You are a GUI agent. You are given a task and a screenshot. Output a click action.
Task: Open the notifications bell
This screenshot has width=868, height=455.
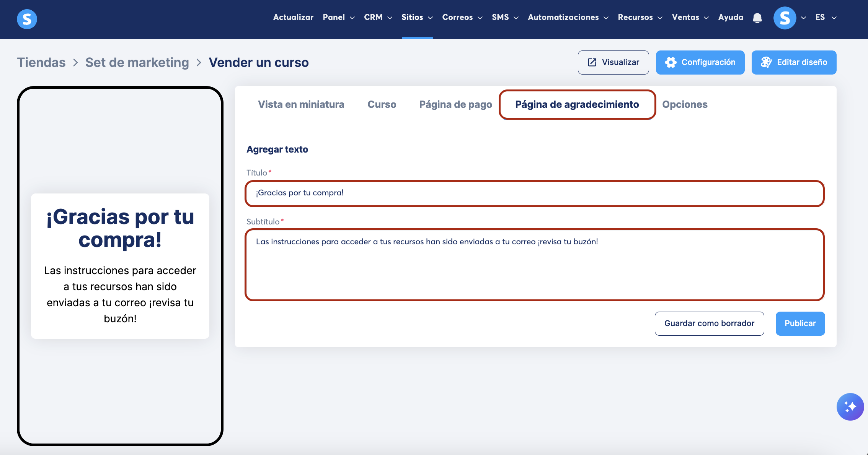[757, 18]
